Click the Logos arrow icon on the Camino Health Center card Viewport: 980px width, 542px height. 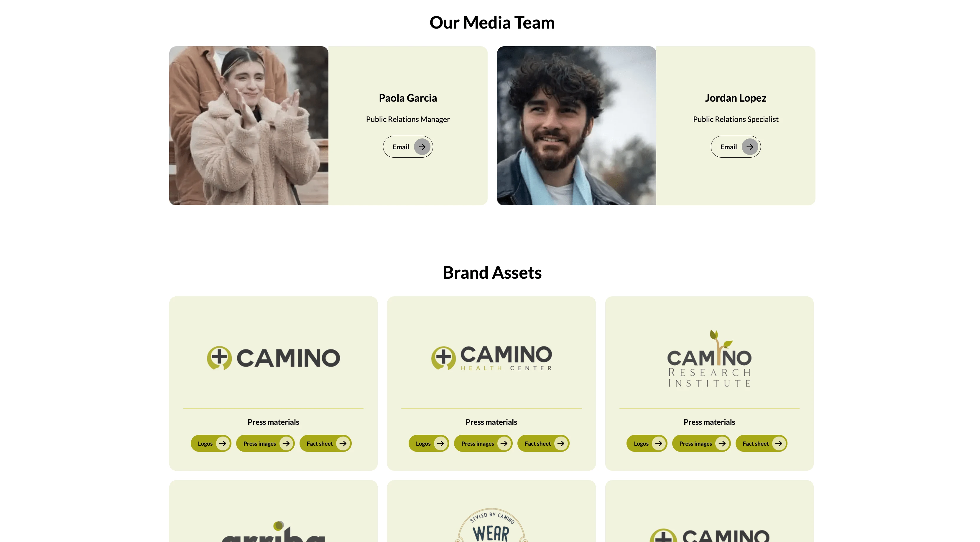pyautogui.click(x=440, y=444)
